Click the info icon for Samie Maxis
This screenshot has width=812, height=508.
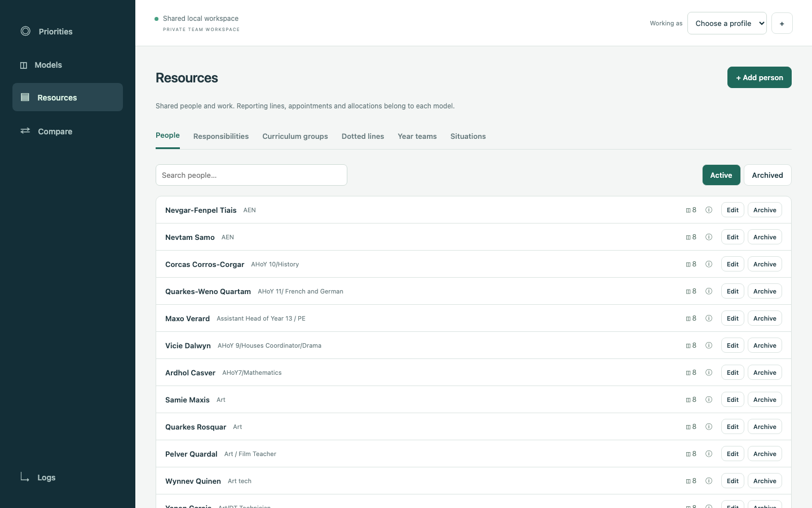coord(709,400)
